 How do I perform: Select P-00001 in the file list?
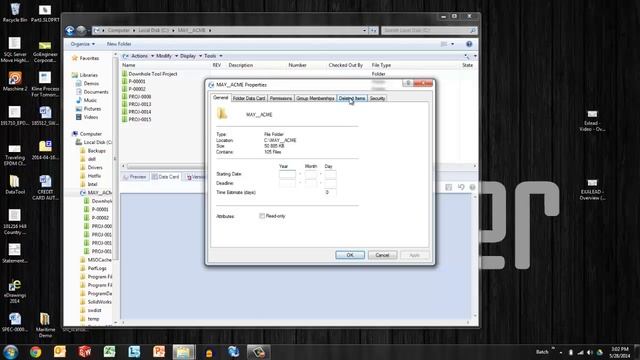[x=137, y=81]
